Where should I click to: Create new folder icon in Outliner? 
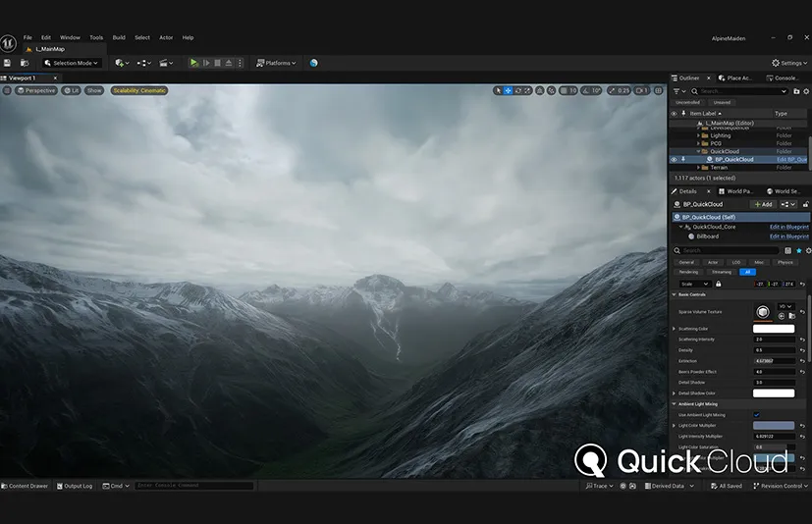pos(796,91)
